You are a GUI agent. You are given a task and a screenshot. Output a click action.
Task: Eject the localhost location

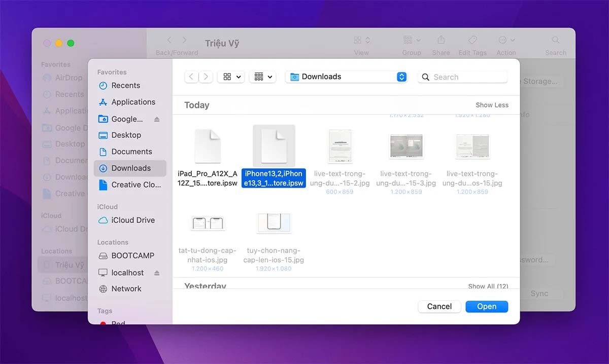coord(157,273)
